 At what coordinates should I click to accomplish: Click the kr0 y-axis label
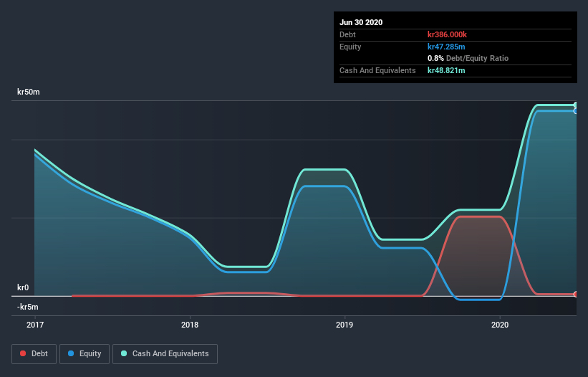(x=23, y=287)
